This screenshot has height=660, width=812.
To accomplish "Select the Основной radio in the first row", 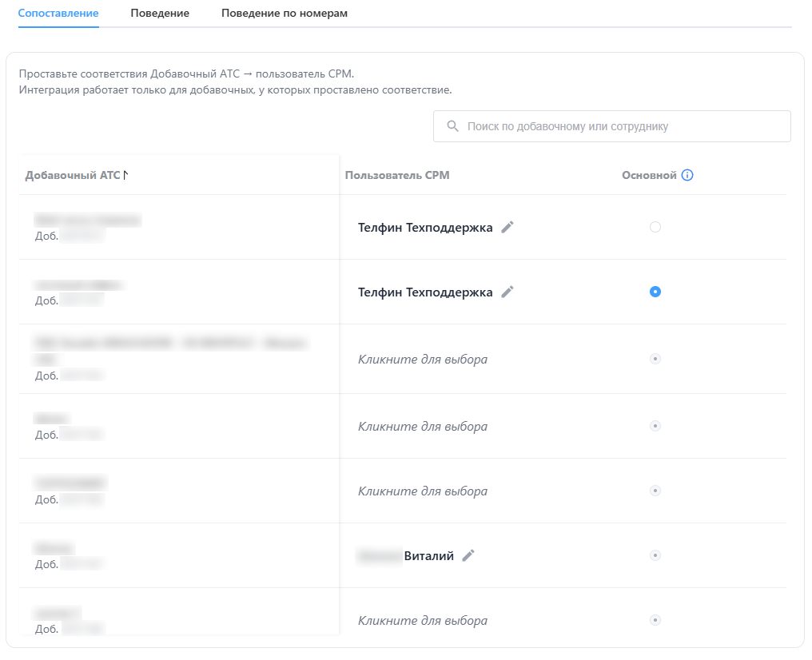I will [x=655, y=227].
